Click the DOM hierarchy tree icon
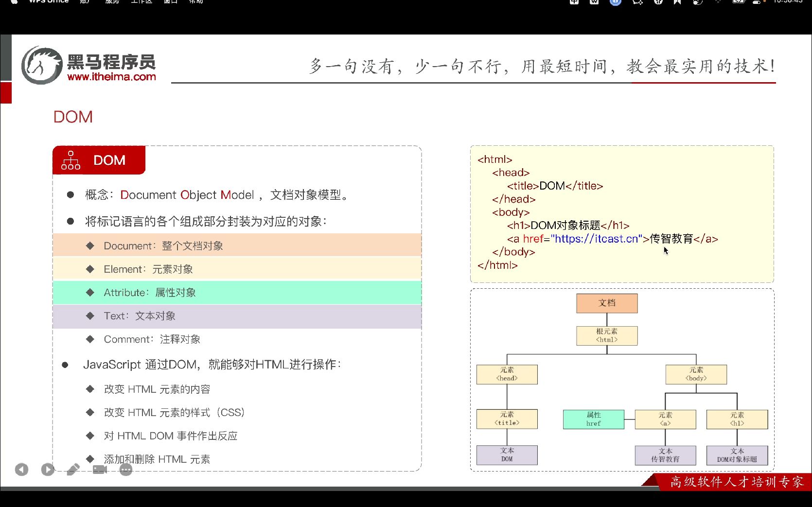The height and width of the screenshot is (507, 812). pyautogui.click(x=71, y=160)
